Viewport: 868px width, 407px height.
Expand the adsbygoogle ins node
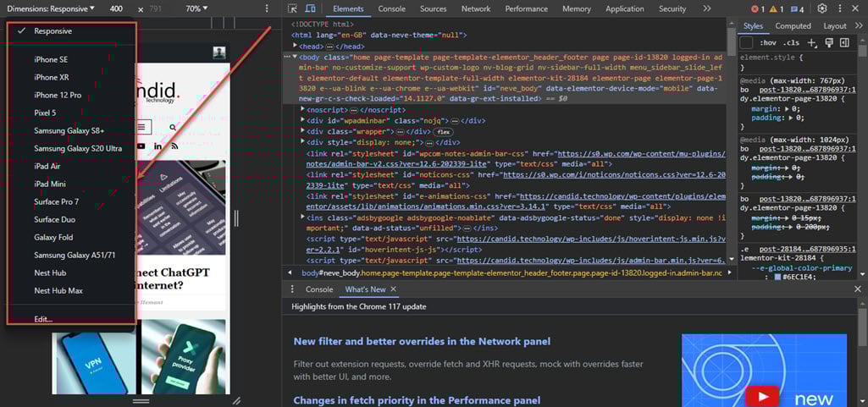pyautogui.click(x=303, y=217)
